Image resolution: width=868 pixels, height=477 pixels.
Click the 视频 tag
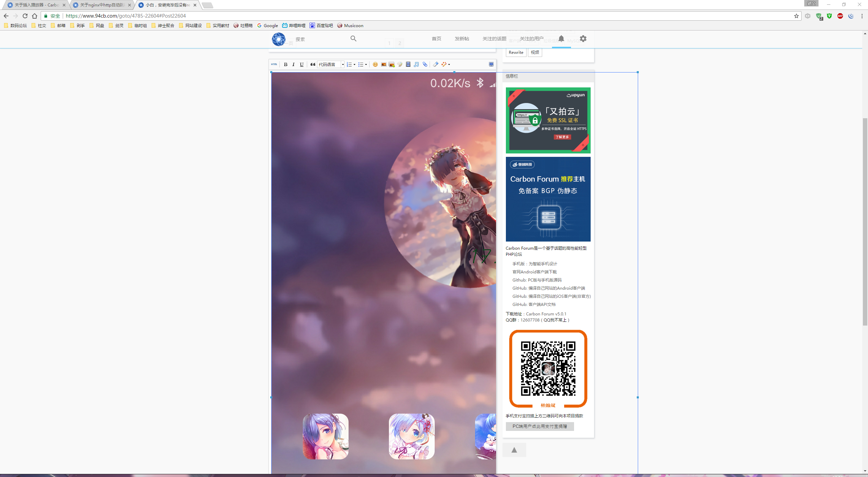coord(535,53)
